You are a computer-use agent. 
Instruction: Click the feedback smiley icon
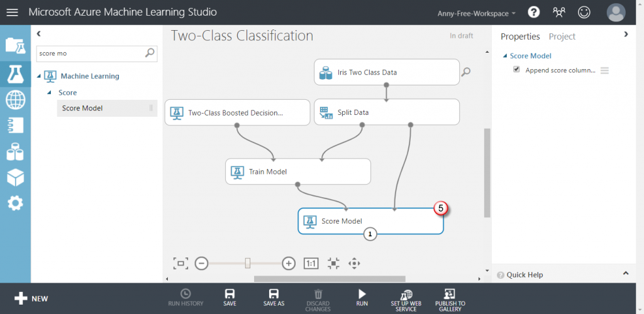tap(584, 13)
